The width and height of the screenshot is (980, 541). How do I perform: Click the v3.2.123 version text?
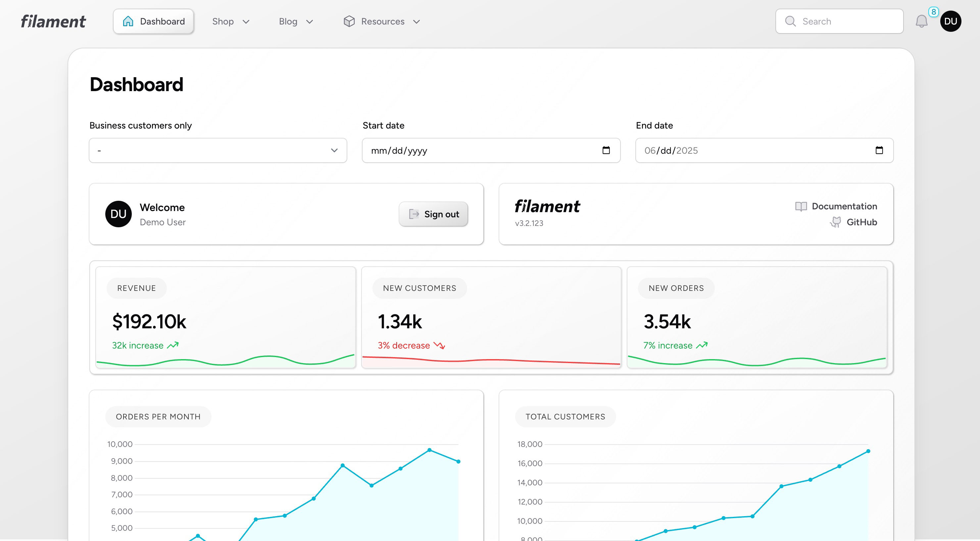click(x=529, y=224)
